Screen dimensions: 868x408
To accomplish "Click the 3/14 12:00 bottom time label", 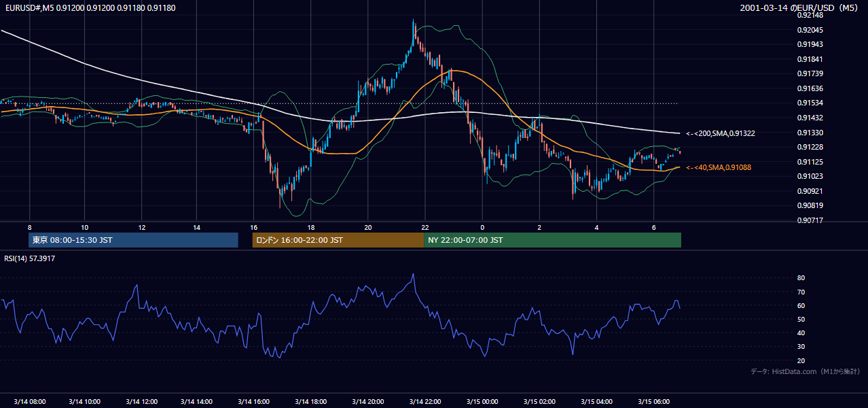I will click(141, 401).
